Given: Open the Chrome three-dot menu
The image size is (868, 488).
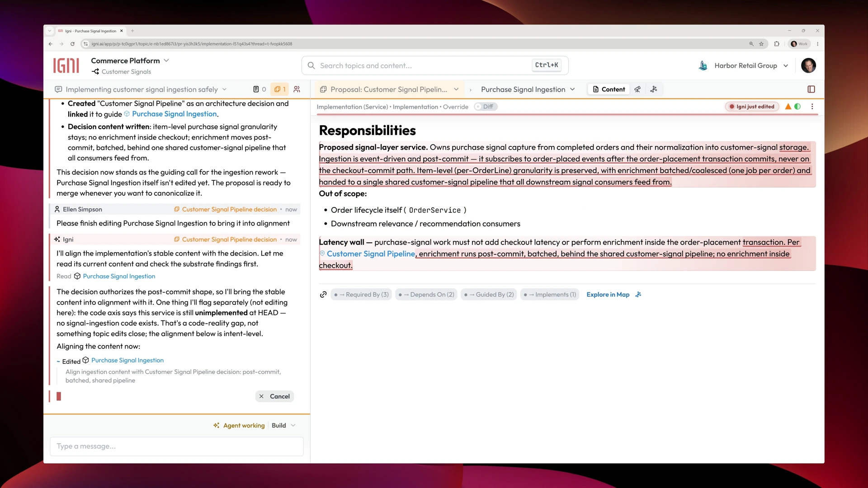Looking at the screenshot, I should 817,44.
